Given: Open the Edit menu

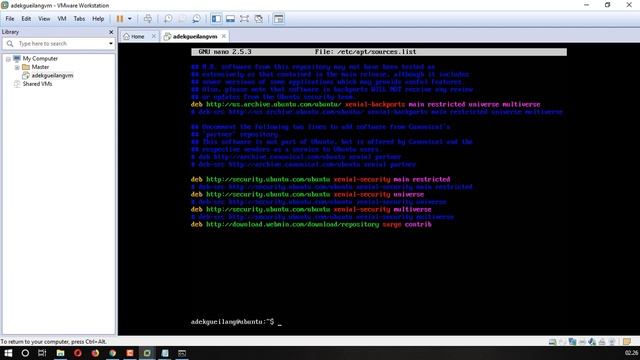Looking at the screenshot, I should (x=26, y=19).
